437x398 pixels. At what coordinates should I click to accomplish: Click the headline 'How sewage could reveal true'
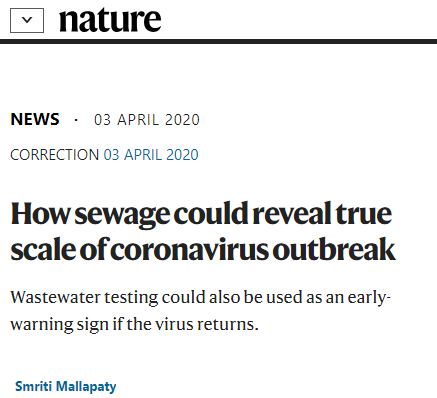coord(201,214)
